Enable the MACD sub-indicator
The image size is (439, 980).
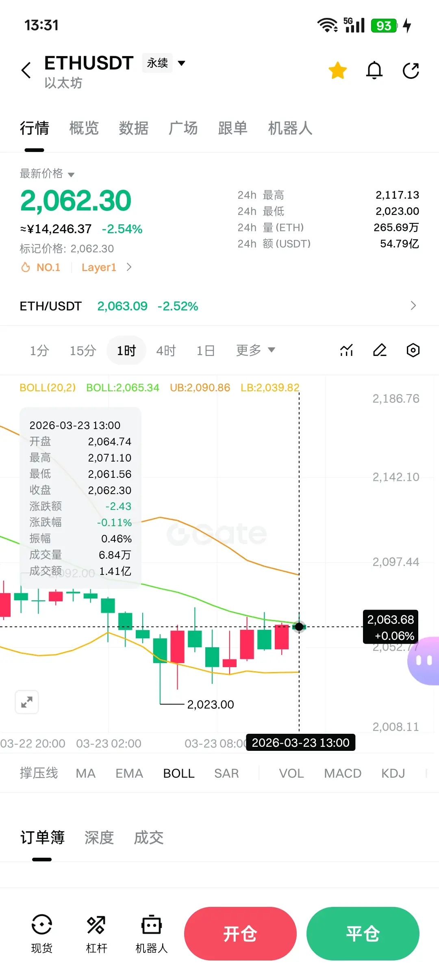343,773
